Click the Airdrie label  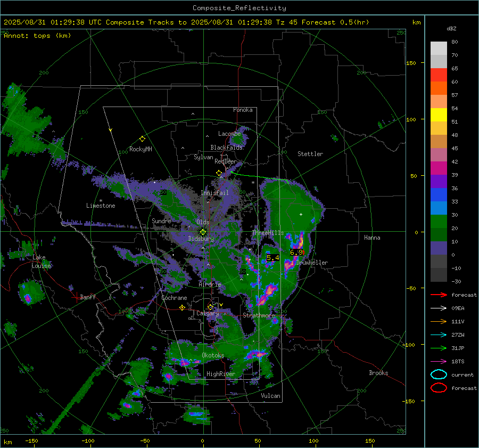pyautogui.click(x=210, y=284)
